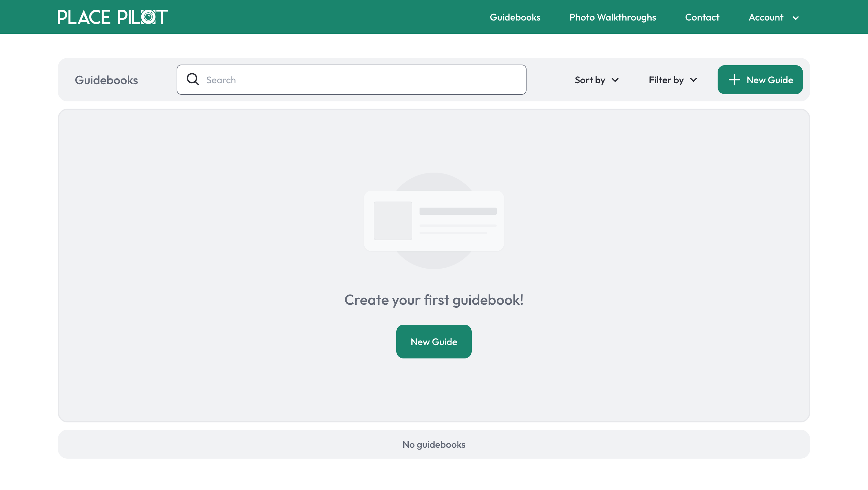Expand the Filter by dropdown
This screenshot has height=490, width=868.
666,80
